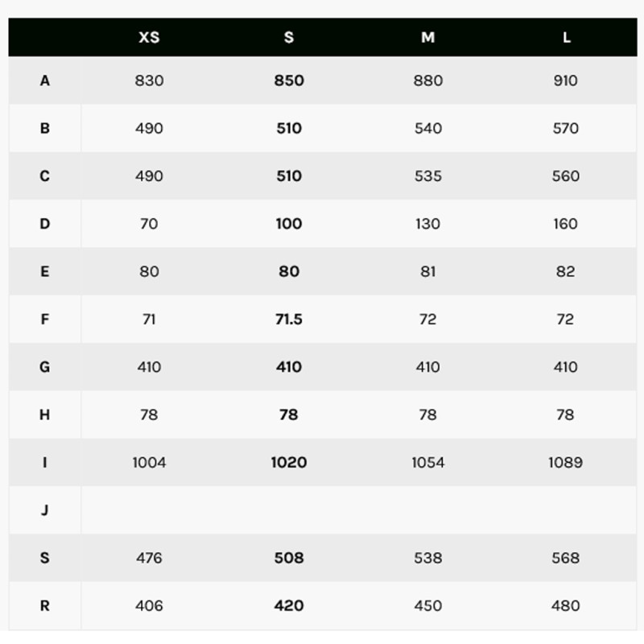
Task: Select the 82 cell in row E
Action: click(566, 271)
